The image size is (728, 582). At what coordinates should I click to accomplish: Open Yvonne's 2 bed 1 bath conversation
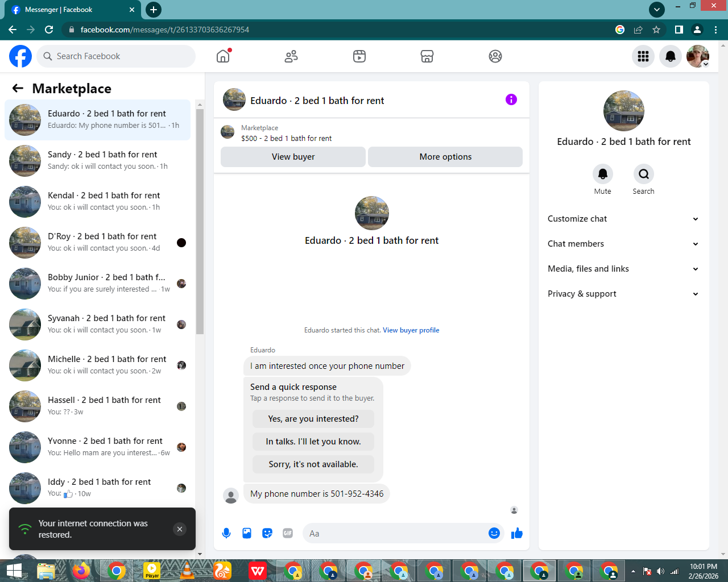coord(98,447)
